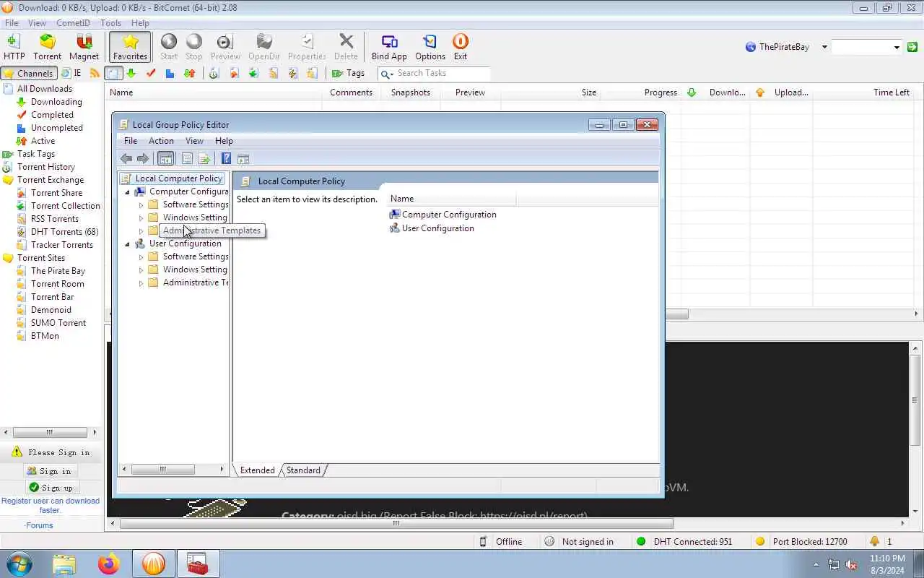This screenshot has height=578, width=924.
Task: Click the Sign in button
Action: point(49,471)
